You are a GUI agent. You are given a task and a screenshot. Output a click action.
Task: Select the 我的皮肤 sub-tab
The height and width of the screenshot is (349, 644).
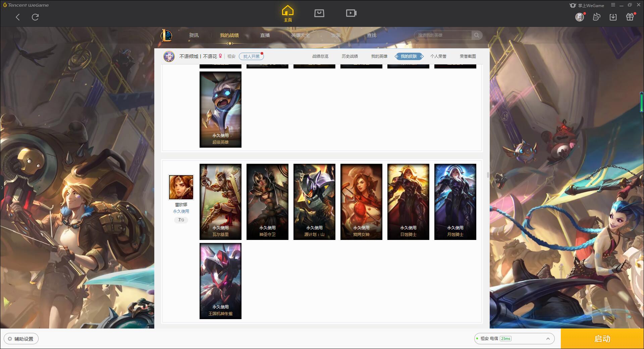[409, 56]
